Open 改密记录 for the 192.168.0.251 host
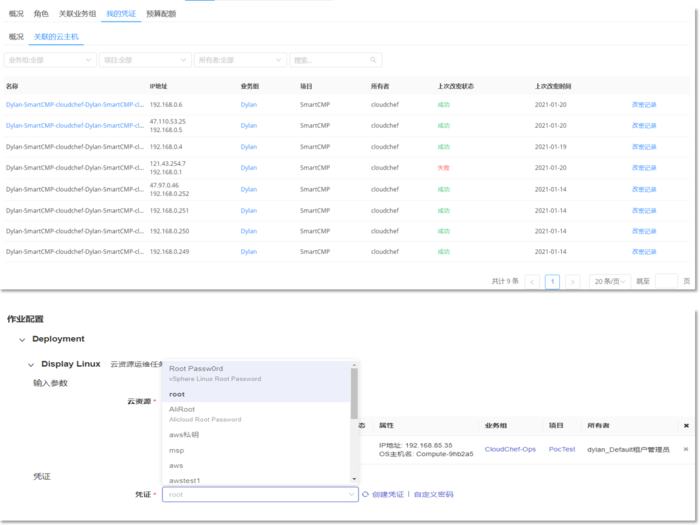The image size is (700, 525). (x=644, y=210)
